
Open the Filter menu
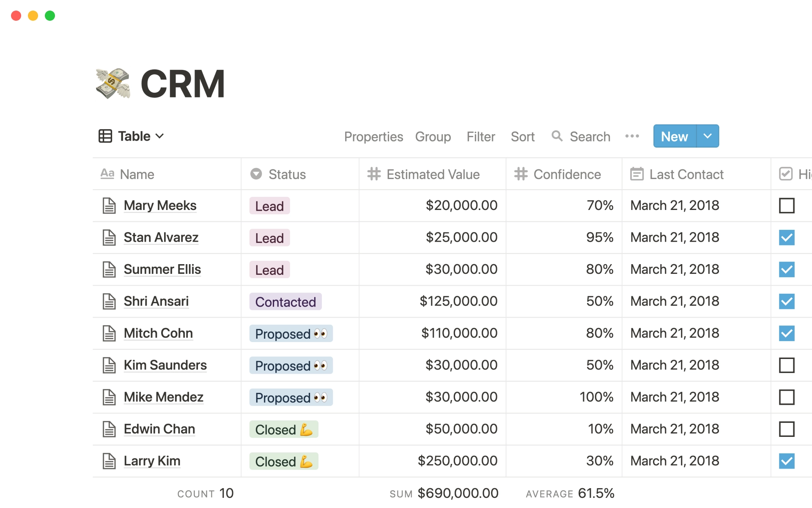pos(481,136)
